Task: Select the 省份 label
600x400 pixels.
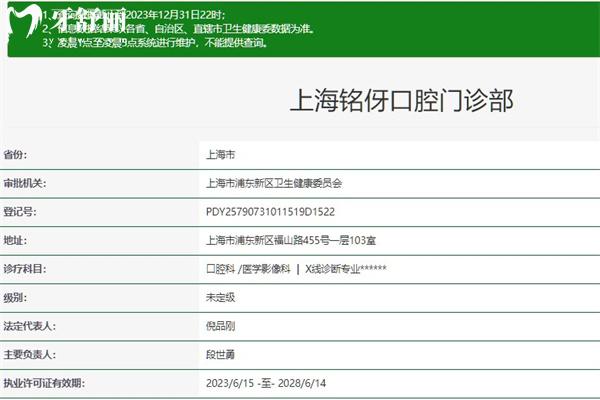Action: click(15, 155)
